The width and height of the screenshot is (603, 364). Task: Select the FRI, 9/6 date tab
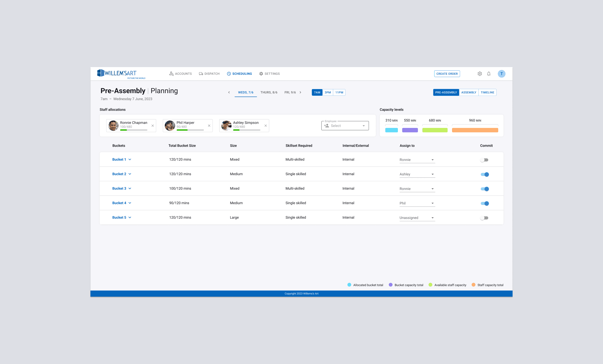pyautogui.click(x=290, y=92)
